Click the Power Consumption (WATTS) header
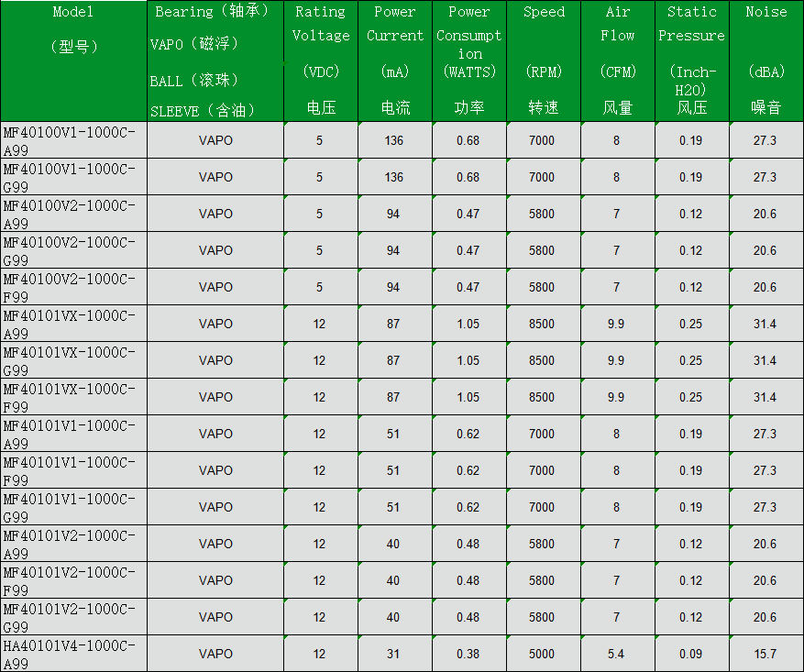 [x=468, y=61]
